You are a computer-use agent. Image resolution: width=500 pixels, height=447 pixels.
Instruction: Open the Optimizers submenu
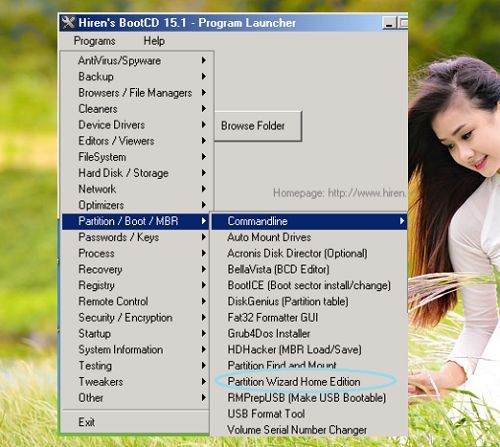coord(135,205)
